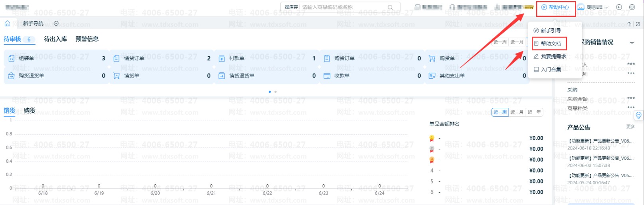644x205 pixels.
Task: Open the floating chat assistant icon
Action: pos(638,115)
